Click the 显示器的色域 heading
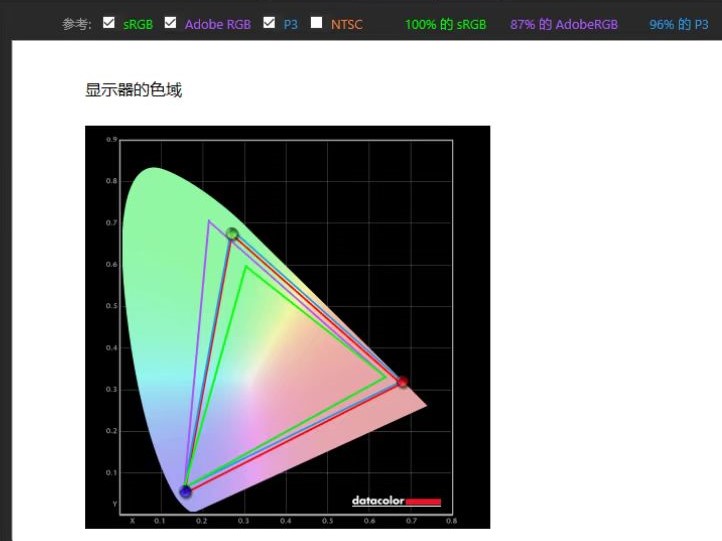The image size is (722, 541). tap(133, 91)
